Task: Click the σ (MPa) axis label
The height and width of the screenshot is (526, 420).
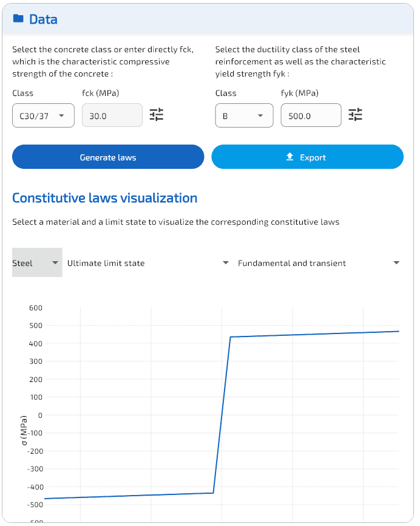Action: click(x=24, y=430)
